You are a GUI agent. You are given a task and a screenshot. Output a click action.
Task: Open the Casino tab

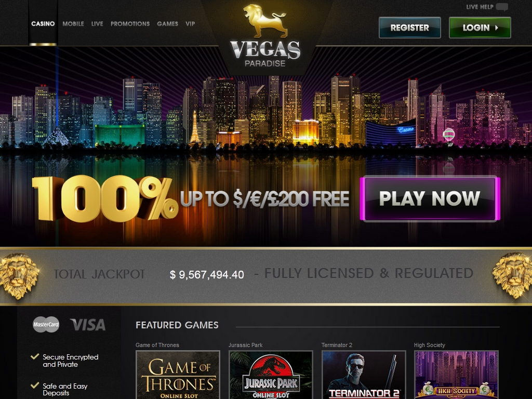[43, 23]
